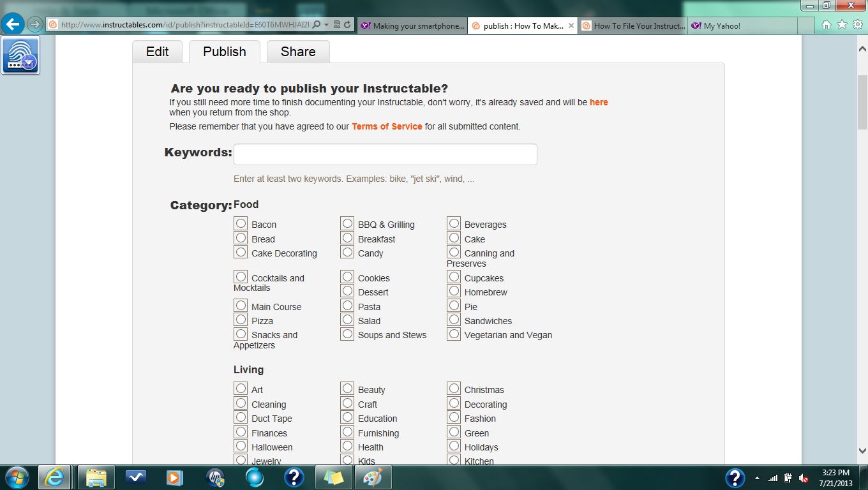Click the Internet Explorer taskbar icon

point(54,477)
